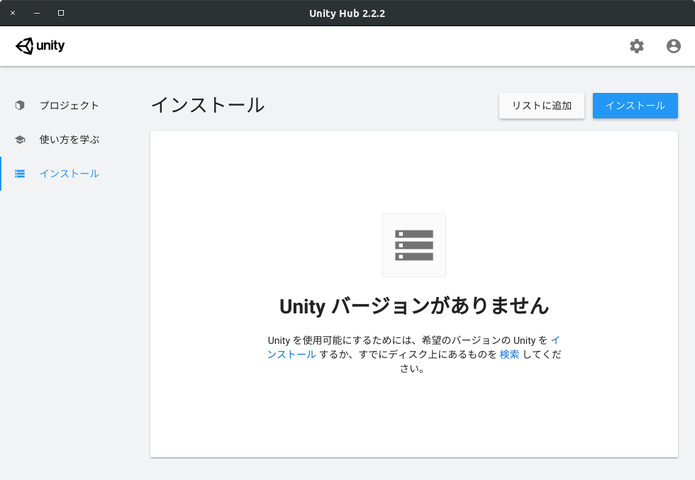The width and height of the screenshot is (695, 480).
Task: Click the インストール page heading
Action: click(208, 105)
